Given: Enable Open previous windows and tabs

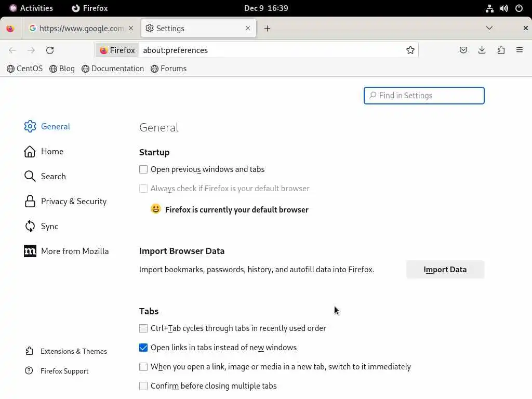Looking at the screenshot, I should pyautogui.click(x=143, y=169).
